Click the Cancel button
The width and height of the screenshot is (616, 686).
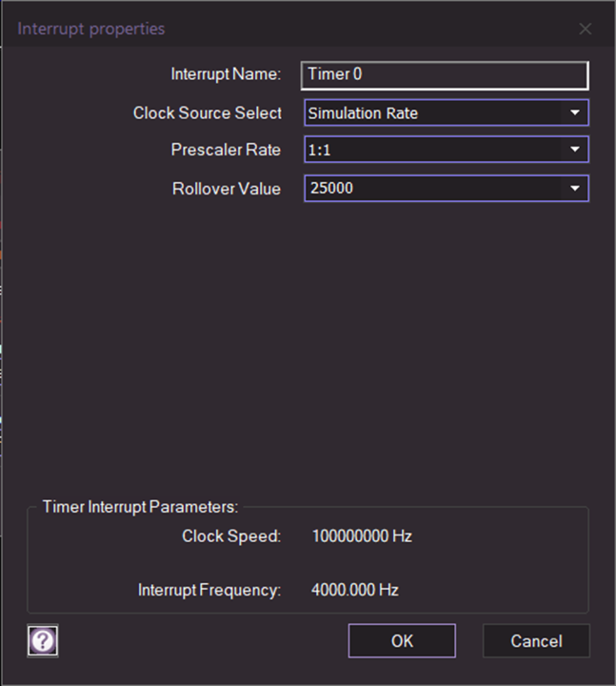coord(536,641)
